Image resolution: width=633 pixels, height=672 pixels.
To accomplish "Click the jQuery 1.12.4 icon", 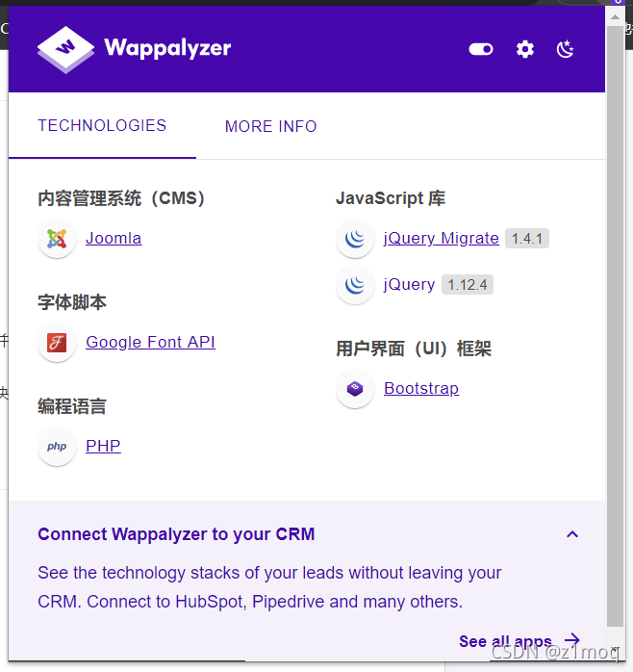I will (355, 285).
